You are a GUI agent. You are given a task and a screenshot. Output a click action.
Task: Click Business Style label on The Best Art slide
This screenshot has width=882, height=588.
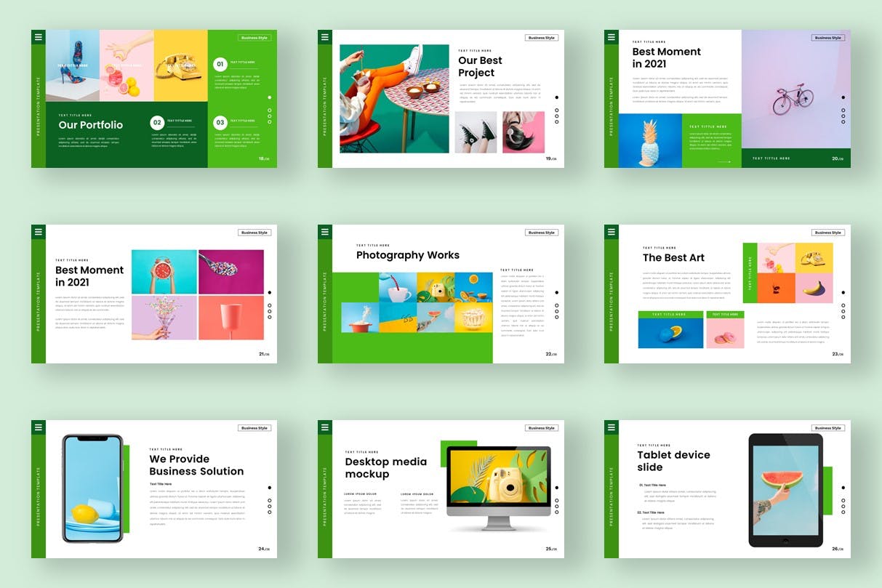click(x=827, y=233)
